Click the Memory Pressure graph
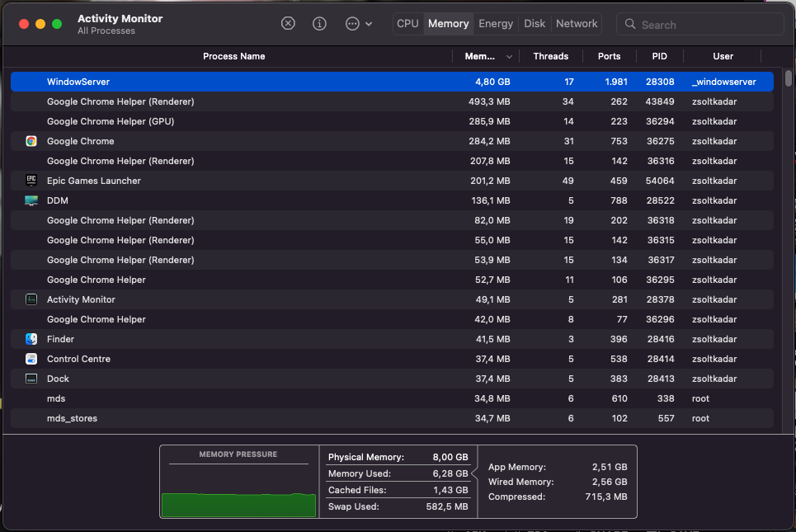 pyautogui.click(x=238, y=483)
